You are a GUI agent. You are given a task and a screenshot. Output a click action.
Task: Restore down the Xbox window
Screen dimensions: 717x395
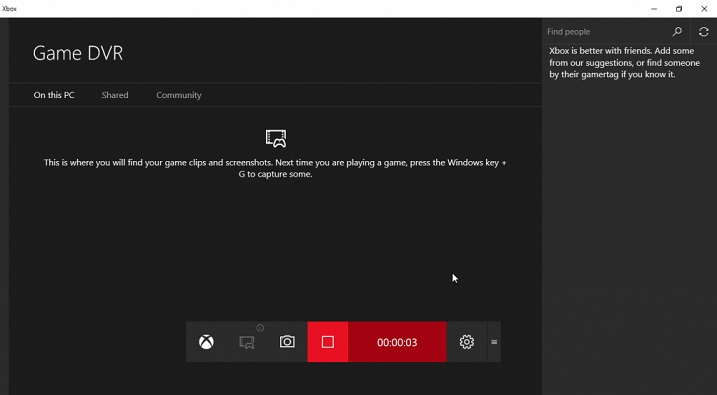coord(679,9)
